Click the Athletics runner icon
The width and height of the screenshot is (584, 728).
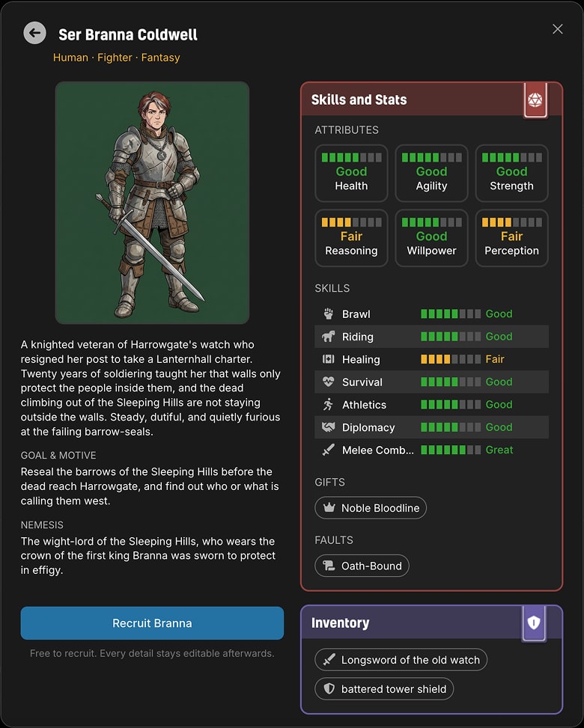coord(329,405)
